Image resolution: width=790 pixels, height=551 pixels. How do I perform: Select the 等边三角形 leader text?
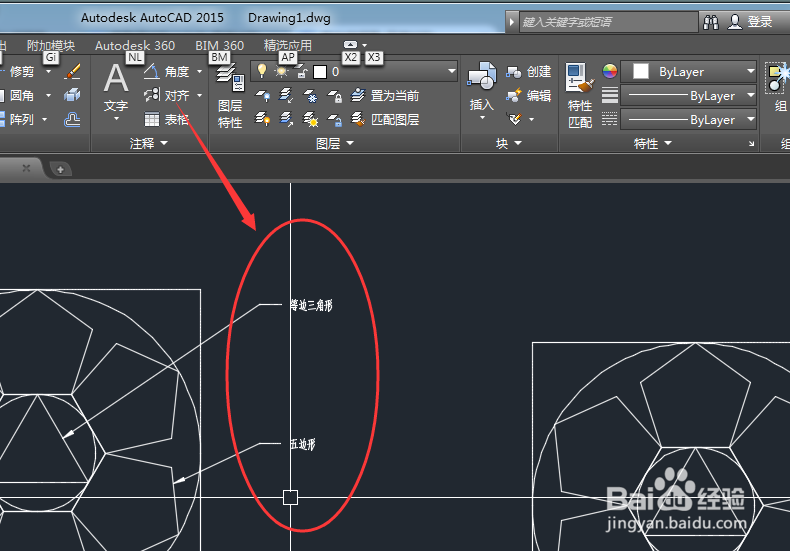[311, 305]
